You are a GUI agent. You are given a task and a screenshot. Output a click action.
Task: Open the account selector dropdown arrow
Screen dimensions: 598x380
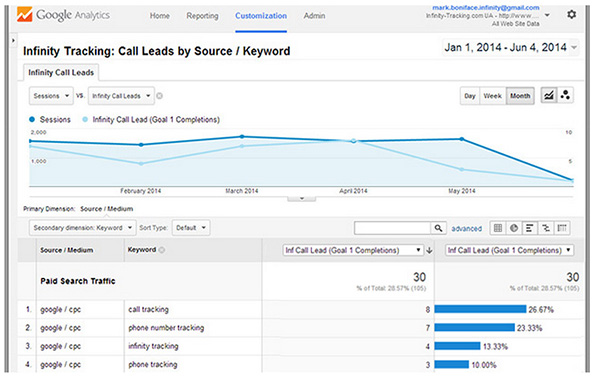(547, 16)
